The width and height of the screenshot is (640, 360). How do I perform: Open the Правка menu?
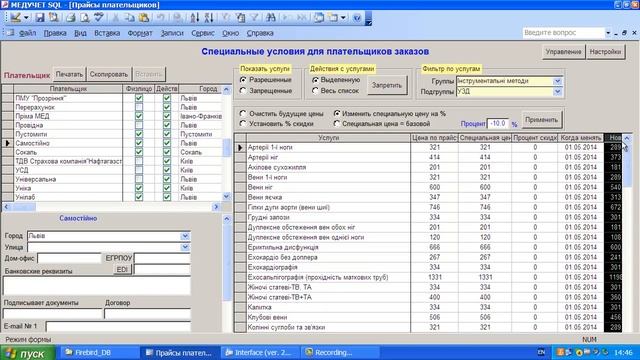[55, 33]
